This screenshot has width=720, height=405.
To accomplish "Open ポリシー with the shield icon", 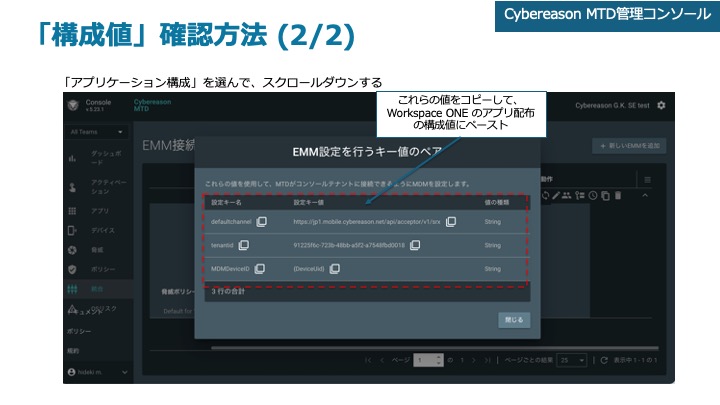I will click(96, 269).
